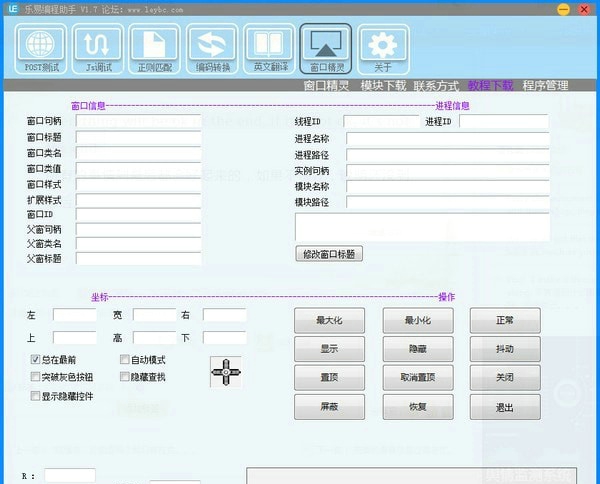Viewport: 600px width, 484px height.
Task: Open the 编码转换 encoding converter
Action: (212, 50)
